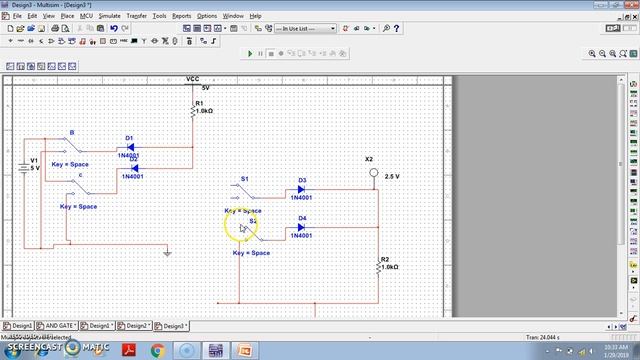
Task: Switch to the Design2 tab
Action: point(134,326)
